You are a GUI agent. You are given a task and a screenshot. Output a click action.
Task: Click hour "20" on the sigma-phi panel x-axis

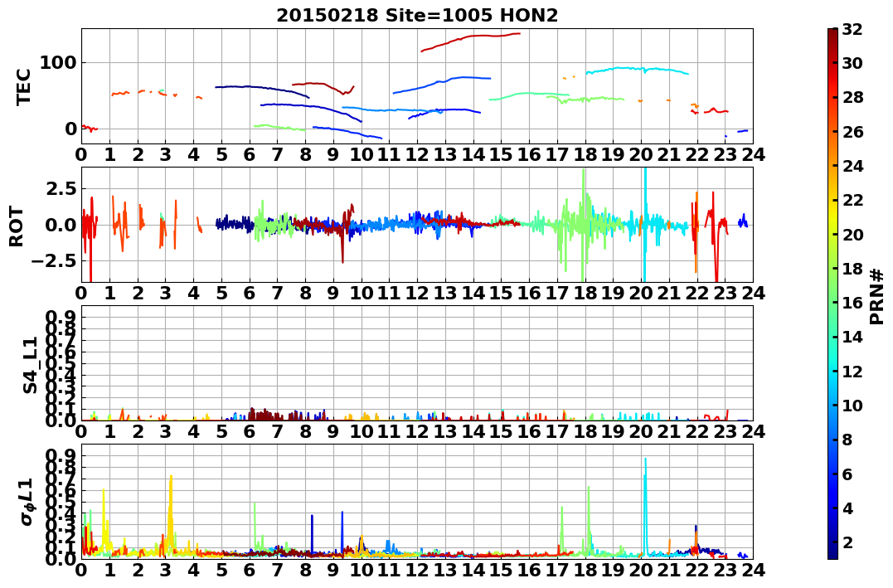[641, 570]
